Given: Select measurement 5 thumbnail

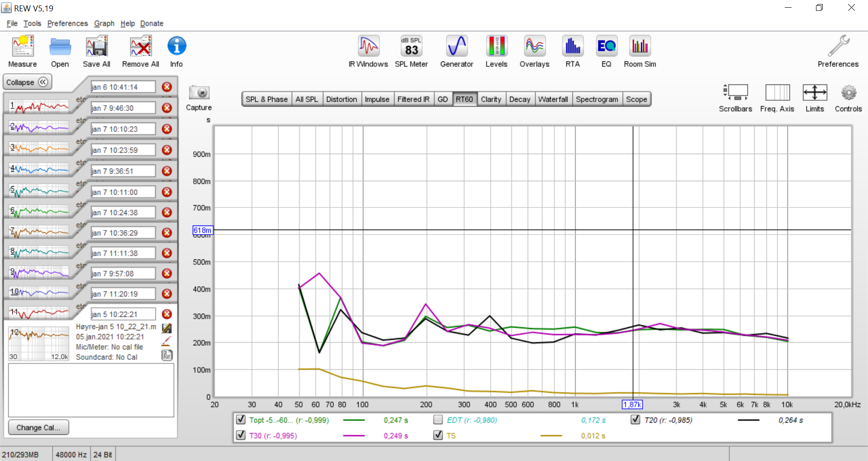Looking at the screenshot, I should tap(40, 191).
